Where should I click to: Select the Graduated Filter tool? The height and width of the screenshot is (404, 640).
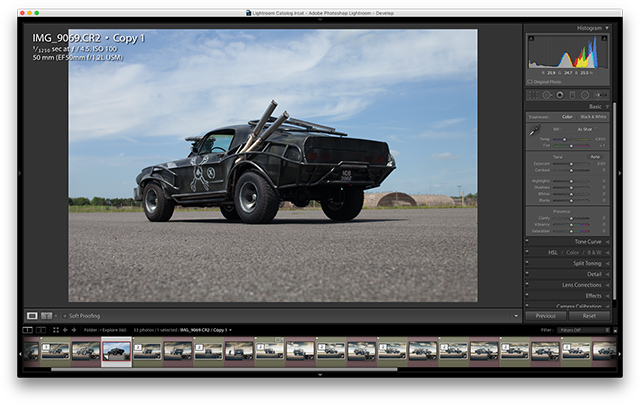pyautogui.click(x=571, y=95)
